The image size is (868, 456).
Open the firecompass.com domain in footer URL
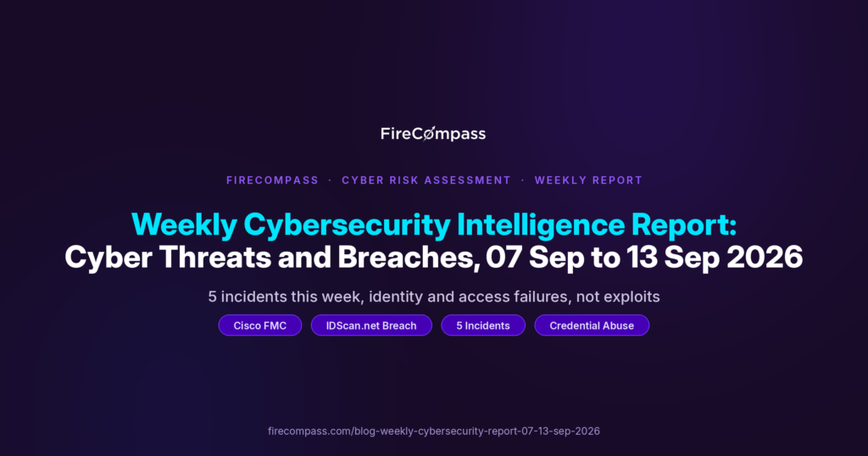click(309, 431)
